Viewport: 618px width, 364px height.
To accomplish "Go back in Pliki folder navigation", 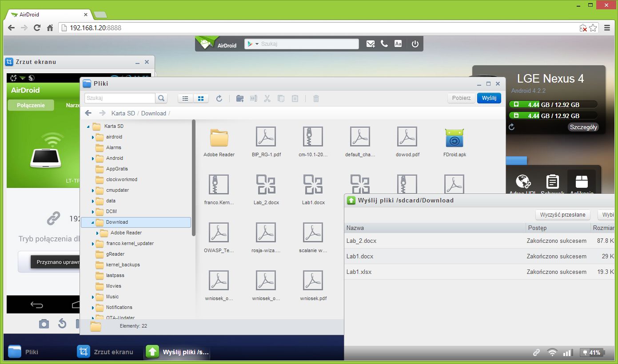I will coord(88,113).
